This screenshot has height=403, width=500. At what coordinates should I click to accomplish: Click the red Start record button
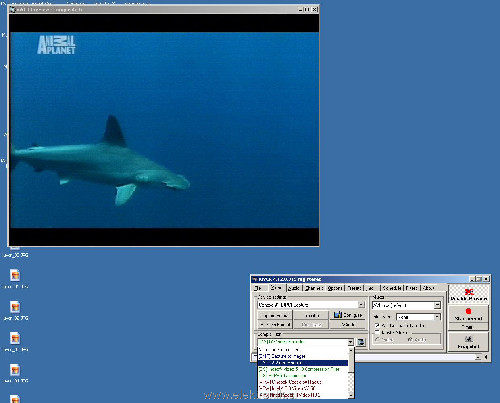[x=468, y=314]
